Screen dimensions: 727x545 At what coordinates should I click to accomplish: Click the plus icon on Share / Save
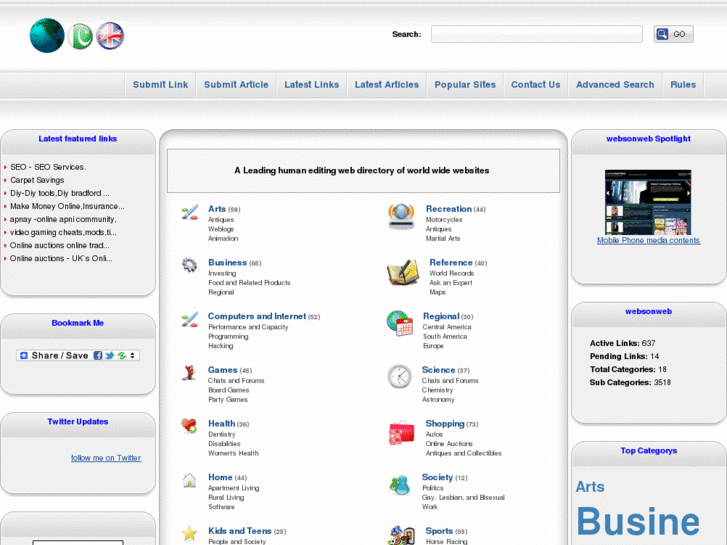click(x=24, y=355)
